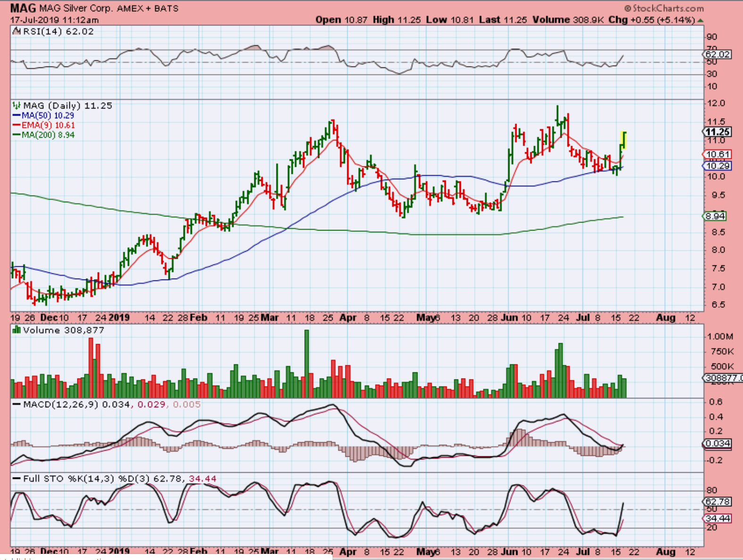
Task: Click the 'High 11.25' value
Action: (x=397, y=20)
